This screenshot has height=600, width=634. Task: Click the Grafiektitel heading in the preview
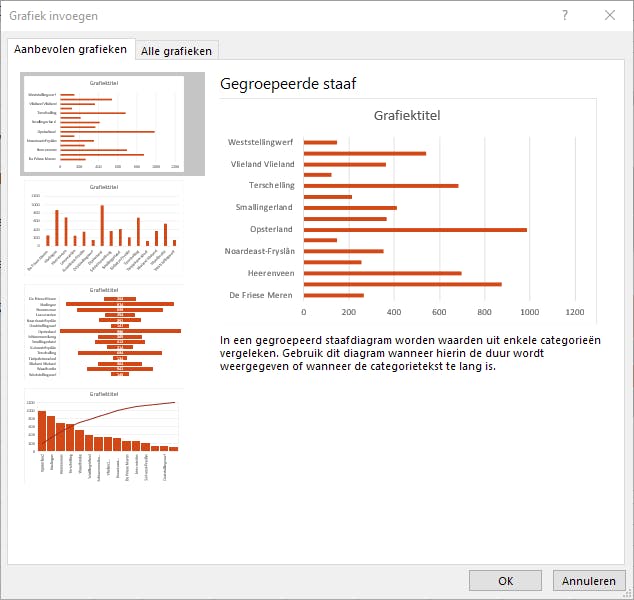pos(407,116)
